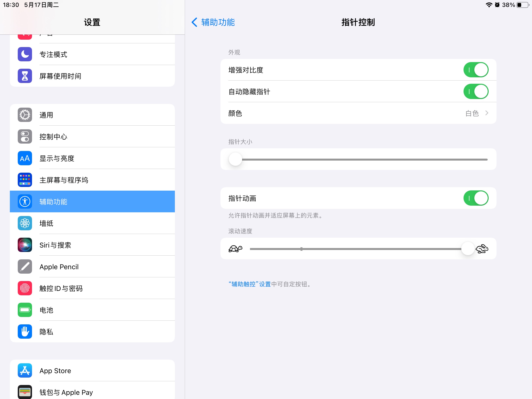Viewport: 532px width, 399px height.
Task: Tap the Touch ID fingerprint icon
Action: (x=25, y=288)
